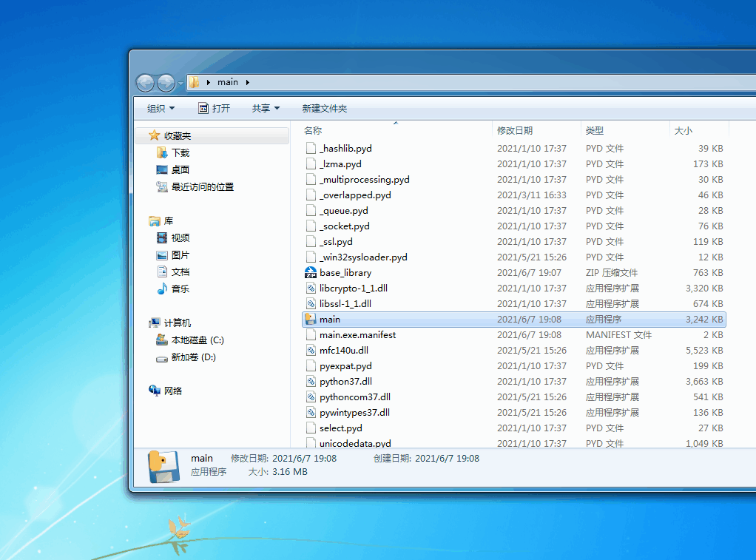Select the base_library ZIP archive icon
The image size is (756, 560).
click(x=311, y=272)
